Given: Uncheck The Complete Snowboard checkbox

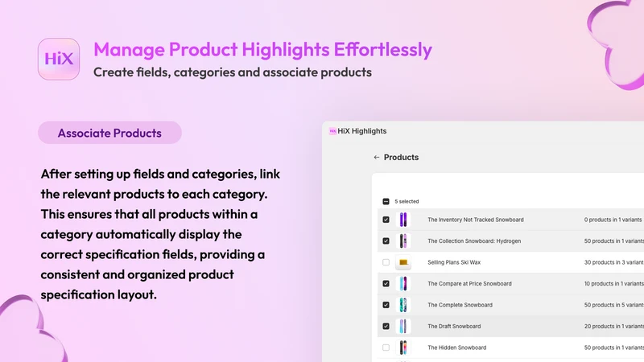Looking at the screenshot, I should coord(386,305).
